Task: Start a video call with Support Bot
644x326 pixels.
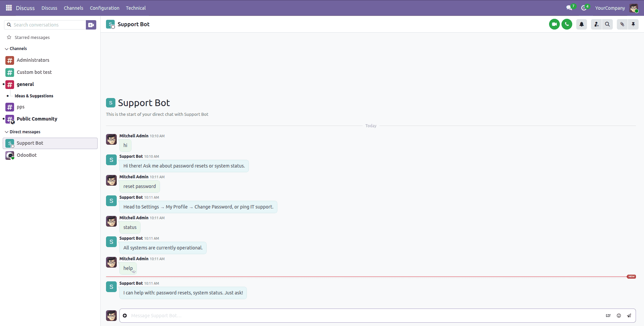Action: pos(554,24)
